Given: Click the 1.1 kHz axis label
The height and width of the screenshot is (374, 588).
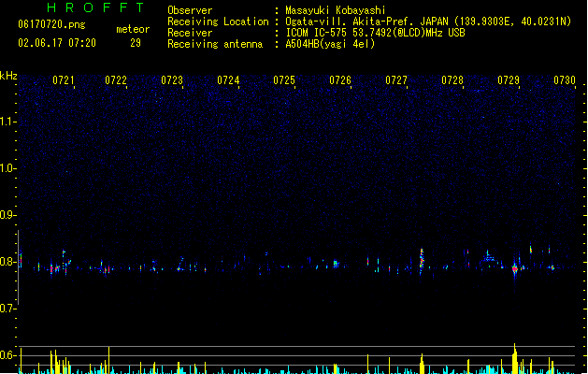Looking at the screenshot, I should point(7,122).
